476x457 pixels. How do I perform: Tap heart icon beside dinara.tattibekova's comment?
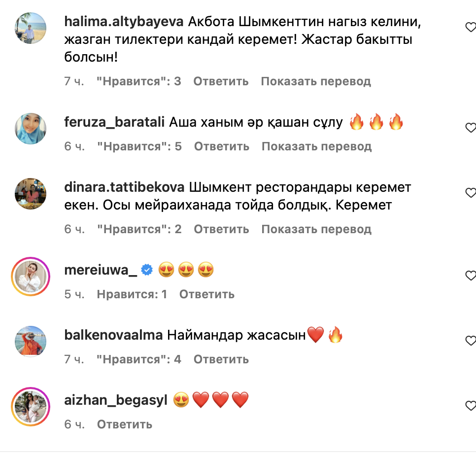(x=471, y=193)
